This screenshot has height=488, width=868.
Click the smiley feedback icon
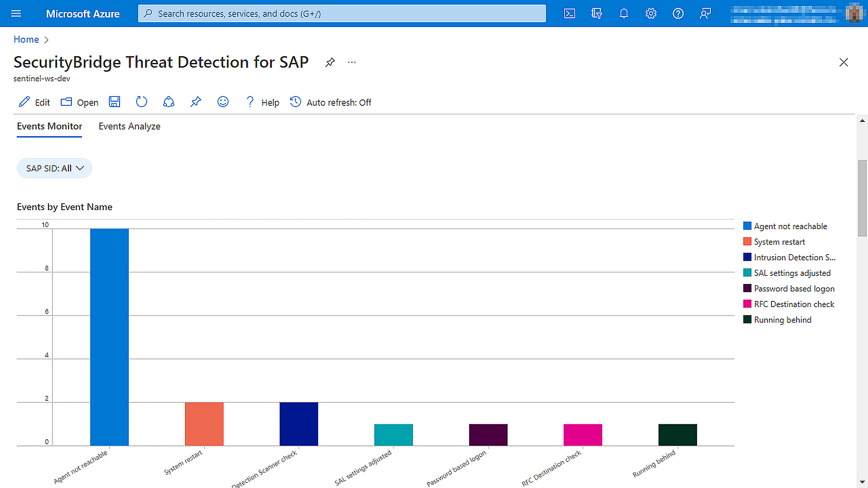coord(223,102)
